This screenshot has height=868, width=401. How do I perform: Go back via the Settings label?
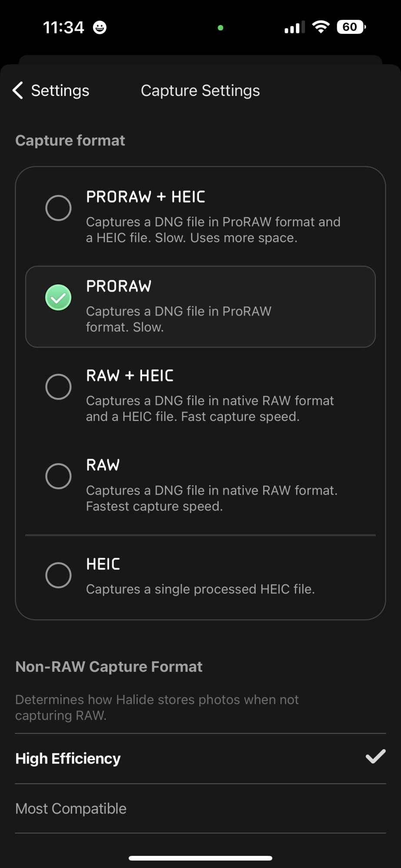(60, 91)
